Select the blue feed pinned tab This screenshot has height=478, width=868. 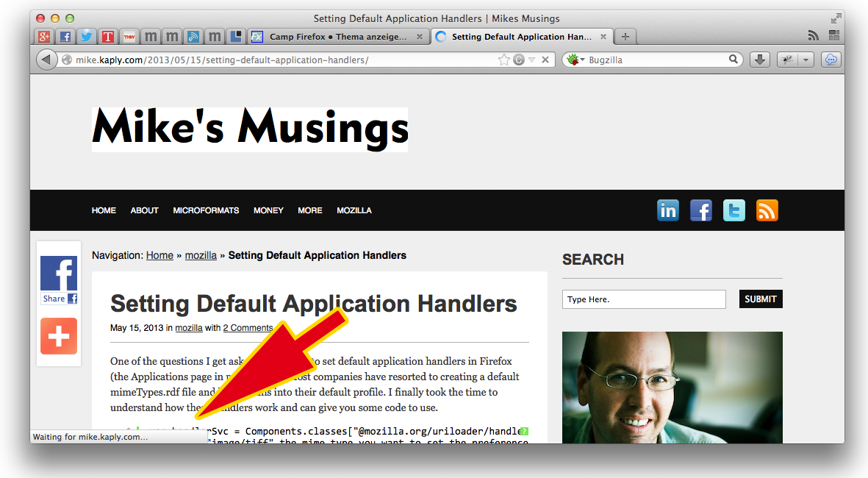click(193, 37)
